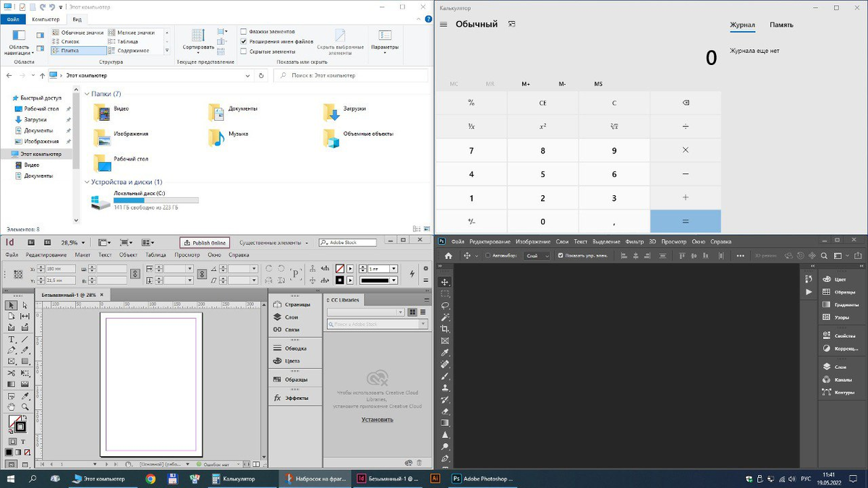Click the Установить link in CC Libraries
The width and height of the screenshot is (868, 488).
379,419
